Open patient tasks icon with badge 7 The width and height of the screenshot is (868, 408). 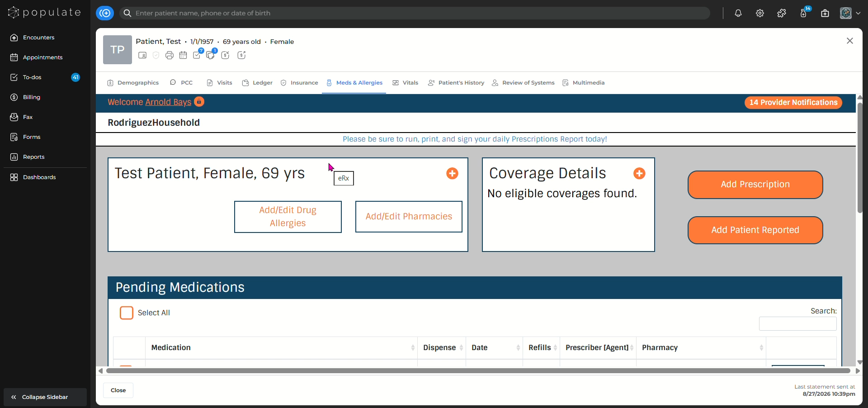(x=198, y=54)
